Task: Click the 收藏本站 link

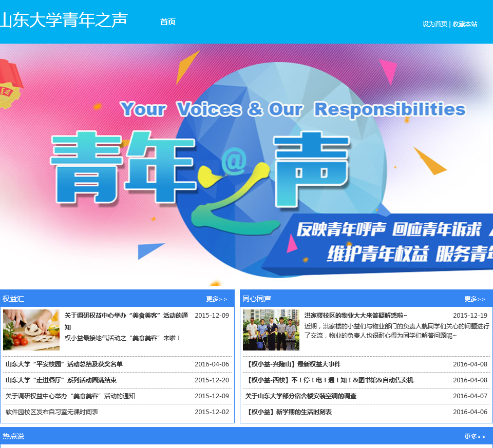Action: click(465, 24)
